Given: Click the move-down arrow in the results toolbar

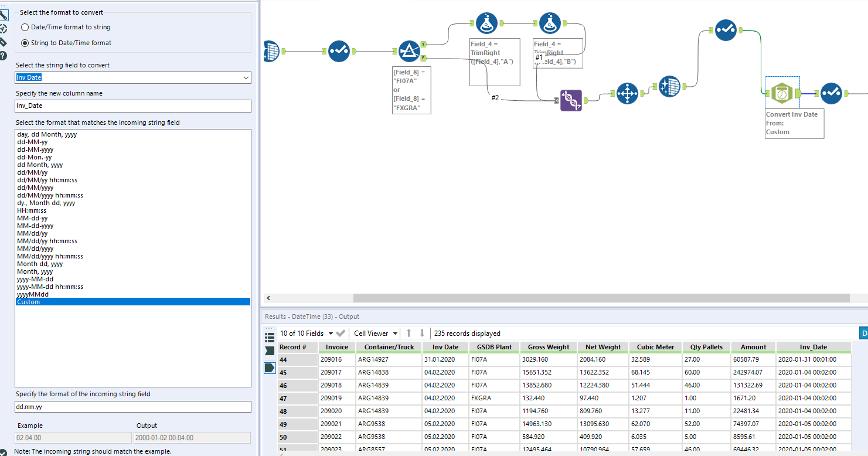Looking at the screenshot, I should [422, 333].
